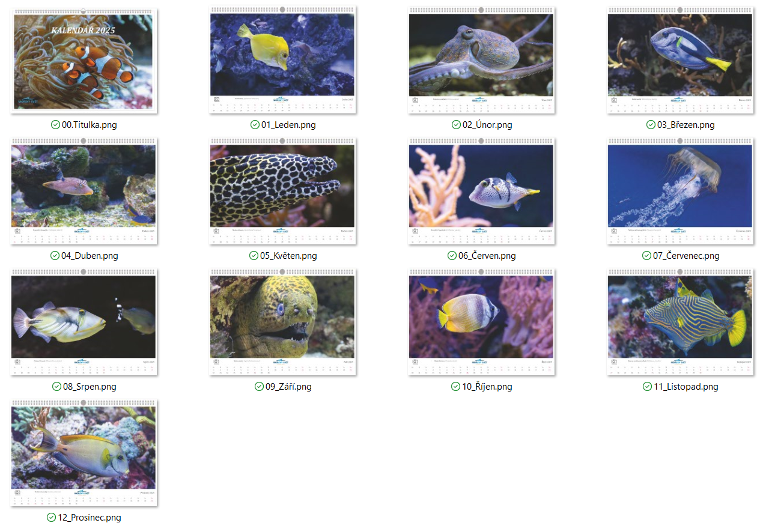Click the green checkmark beside 11_Listopad.png
The image size is (766, 532).
(x=648, y=387)
